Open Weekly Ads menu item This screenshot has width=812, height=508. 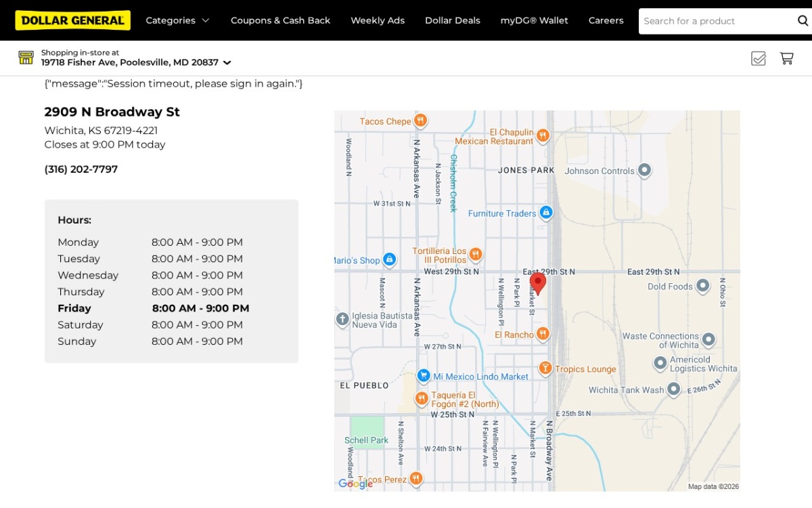pos(378,20)
